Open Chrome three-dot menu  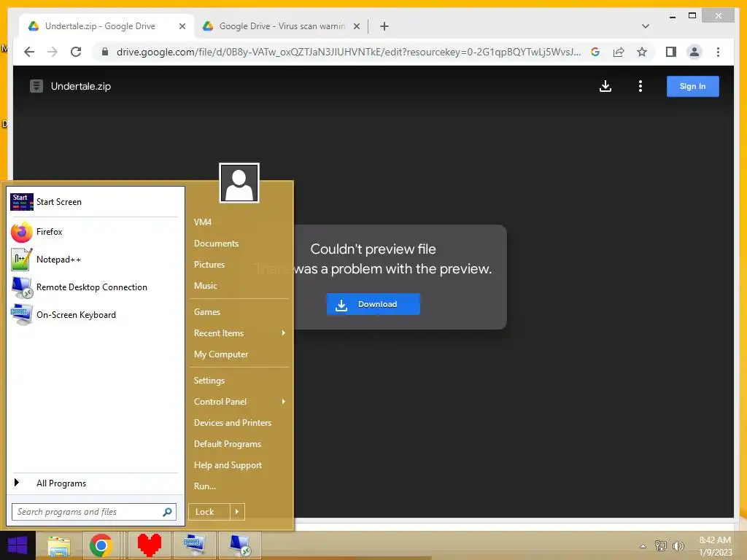(718, 52)
